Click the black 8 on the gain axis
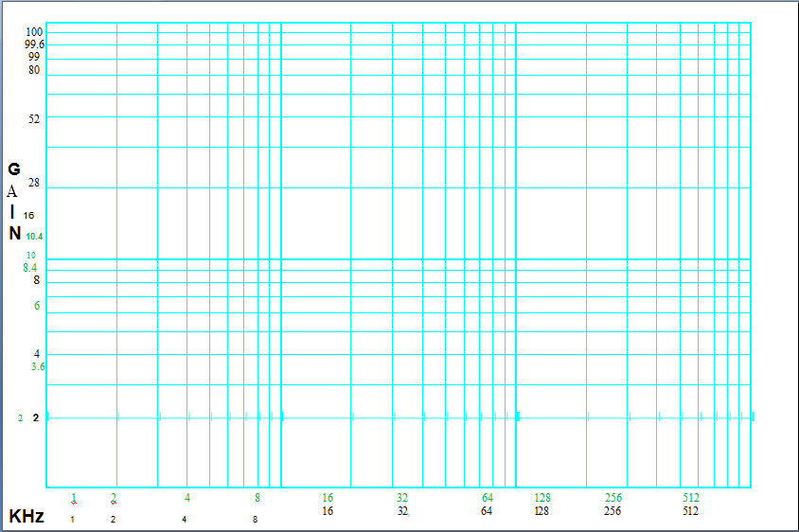This screenshot has height=532, width=799. 37,280
